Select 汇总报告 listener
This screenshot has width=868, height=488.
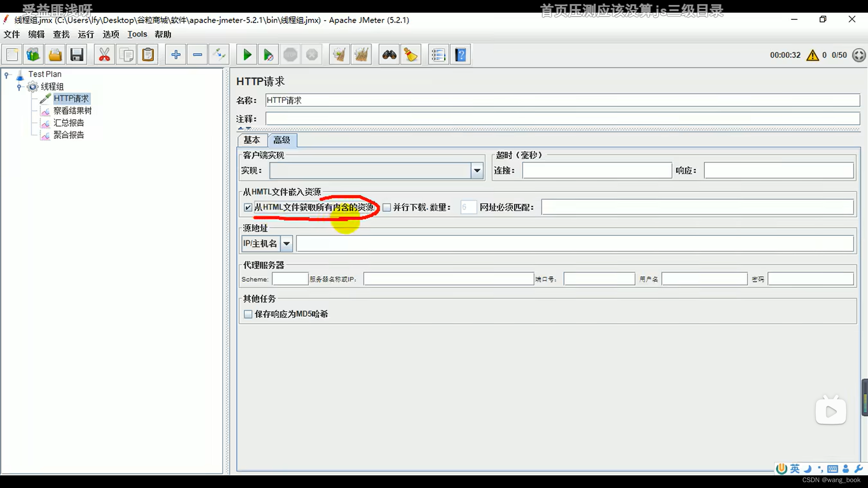[69, 123]
